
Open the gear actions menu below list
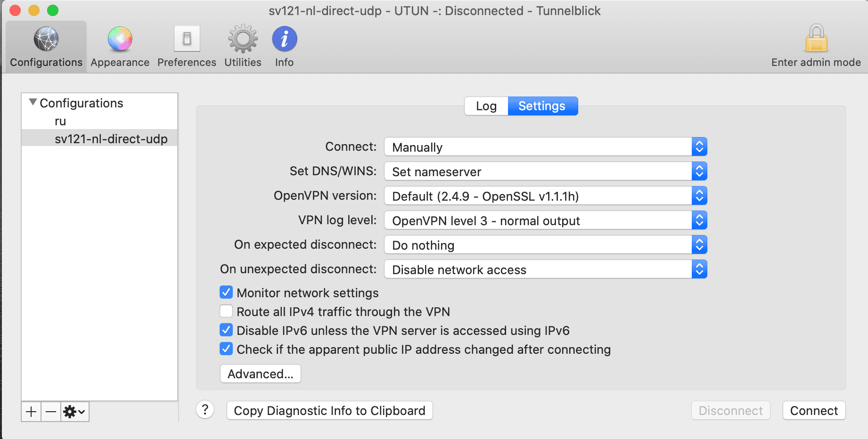74,412
